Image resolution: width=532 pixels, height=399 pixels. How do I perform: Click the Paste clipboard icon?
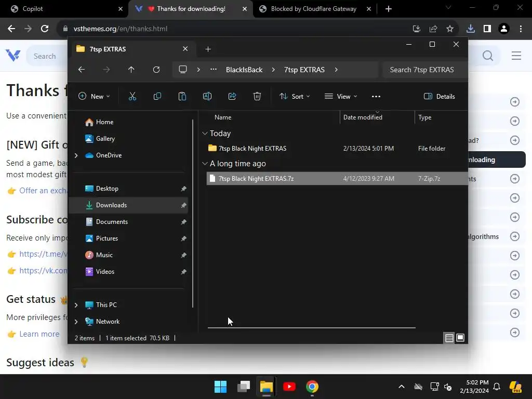[x=182, y=96]
